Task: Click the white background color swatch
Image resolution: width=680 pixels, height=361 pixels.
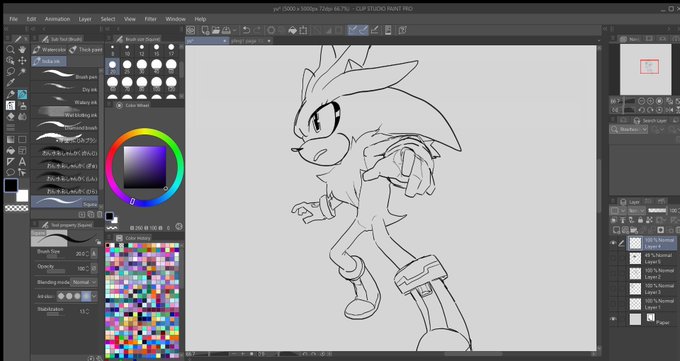Action: point(22,196)
